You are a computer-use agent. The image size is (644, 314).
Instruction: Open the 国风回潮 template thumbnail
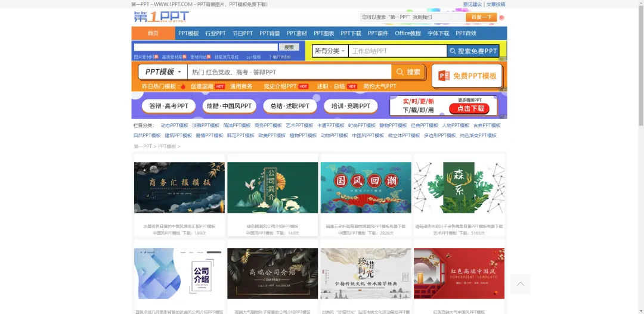tap(366, 188)
